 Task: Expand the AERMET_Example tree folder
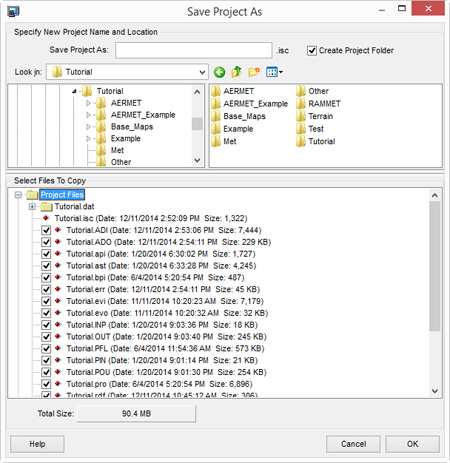click(88, 115)
